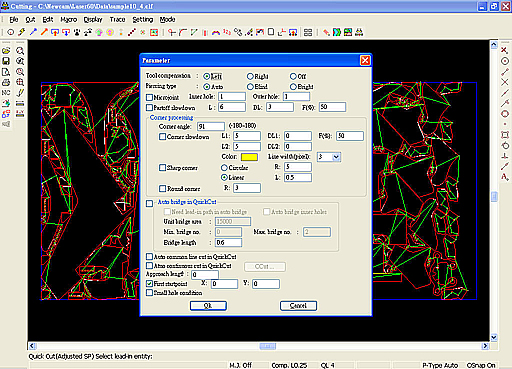Screen dimensions: 512x369
Task: Click the dotted diagonal line icon
Action: pos(132,32)
